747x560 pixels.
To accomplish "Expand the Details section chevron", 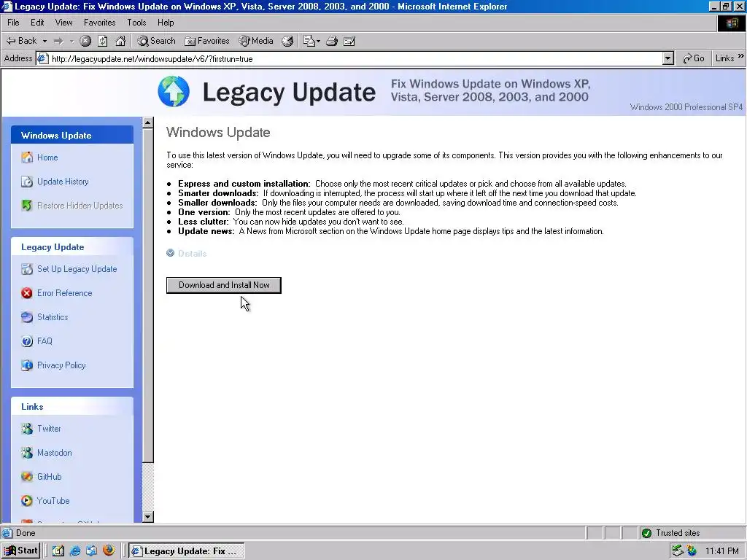I will click(171, 253).
